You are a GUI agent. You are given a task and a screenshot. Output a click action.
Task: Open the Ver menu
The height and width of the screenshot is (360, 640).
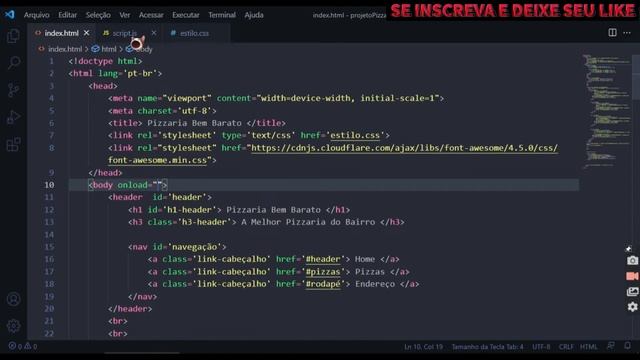point(124,15)
